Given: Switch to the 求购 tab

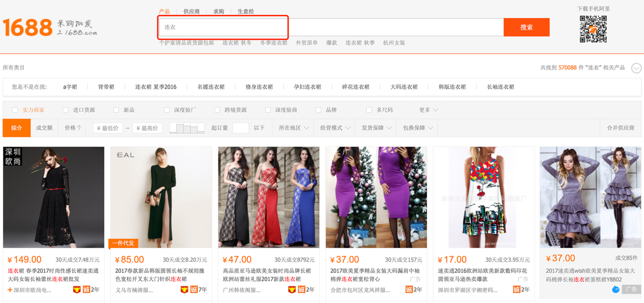Looking at the screenshot, I should (218, 11).
